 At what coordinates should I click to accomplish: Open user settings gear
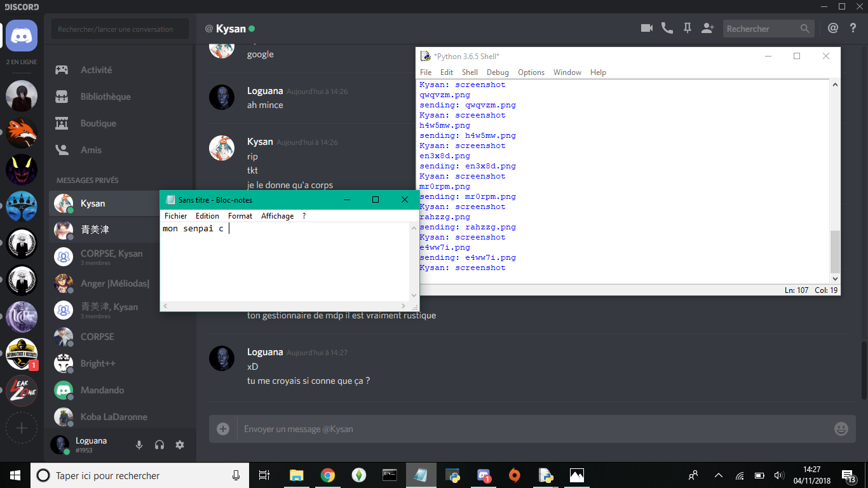click(x=180, y=445)
